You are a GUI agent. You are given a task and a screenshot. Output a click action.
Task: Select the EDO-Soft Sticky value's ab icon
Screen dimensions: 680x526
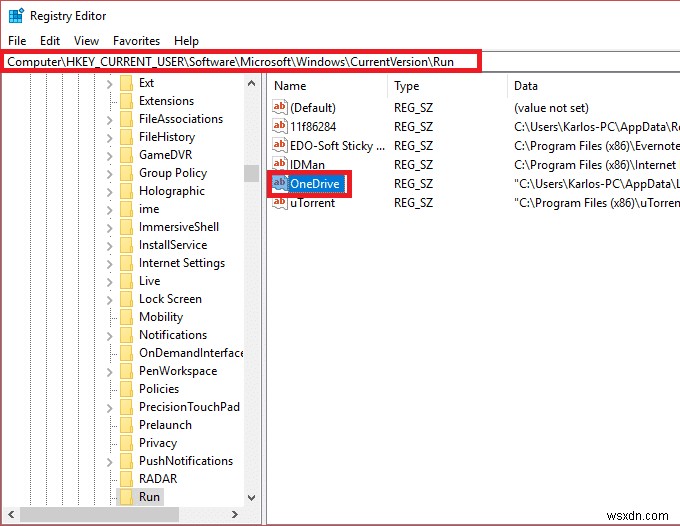(280, 145)
